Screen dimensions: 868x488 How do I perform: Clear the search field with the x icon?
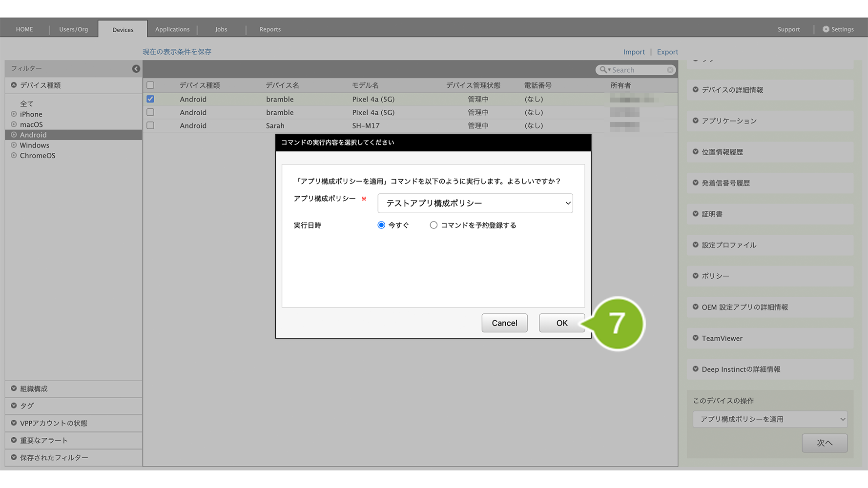tap(670, 70)
